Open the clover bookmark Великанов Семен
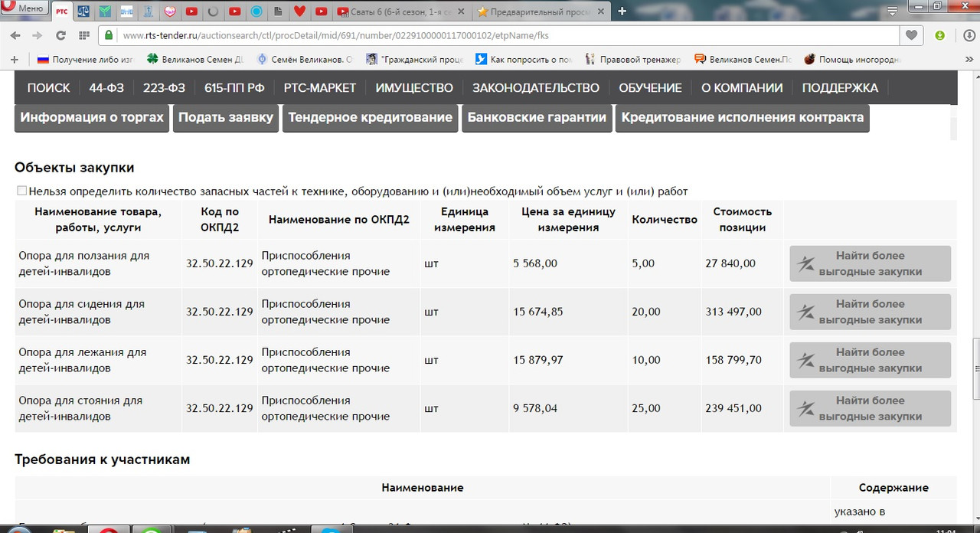The height and width of the screenshot is (533, 980). [196, 59]
